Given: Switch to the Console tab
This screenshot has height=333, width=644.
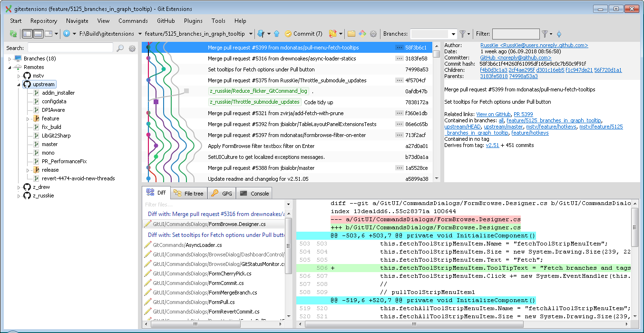Looking at the screenshot, I should [255, 193].
